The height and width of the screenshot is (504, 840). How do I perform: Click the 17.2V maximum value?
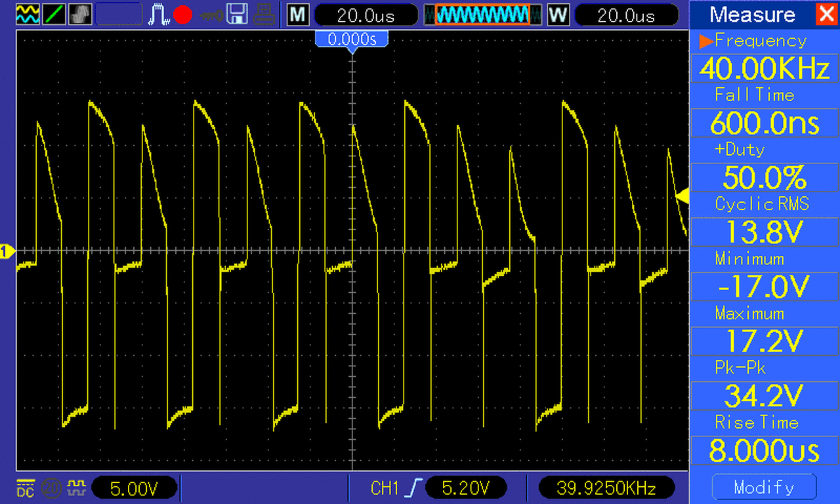point(765,341)
